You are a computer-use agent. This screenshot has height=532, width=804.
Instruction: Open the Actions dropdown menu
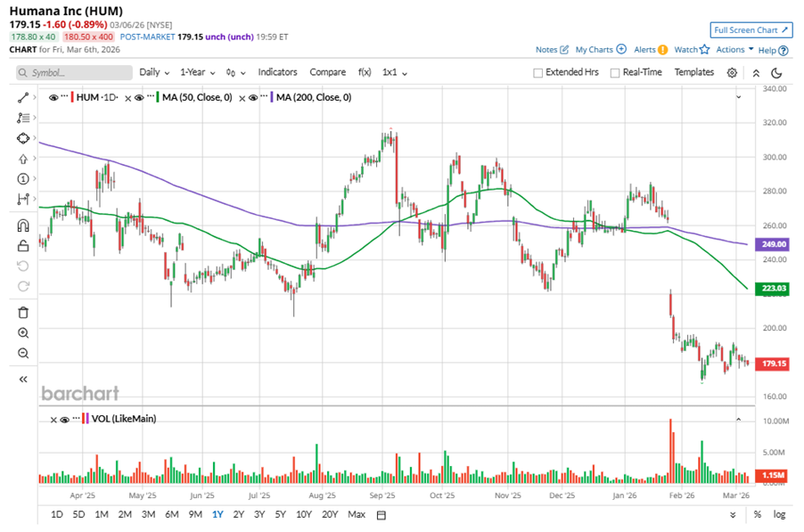(x=734, y=50)
